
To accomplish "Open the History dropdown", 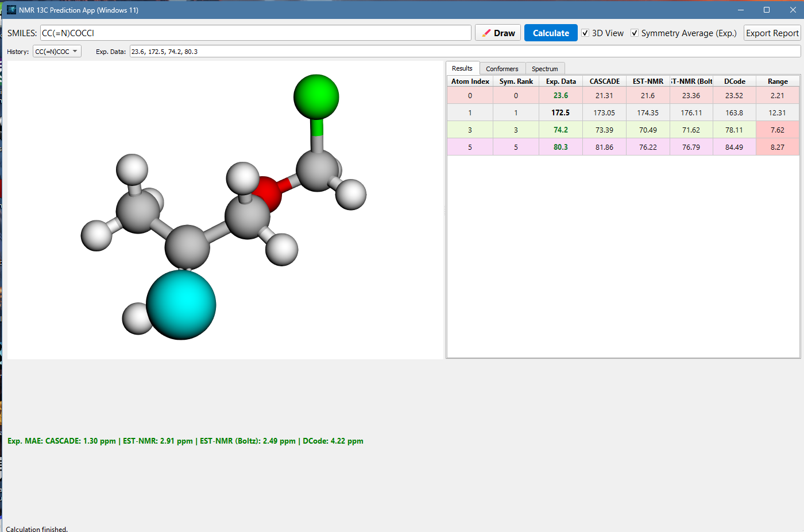I will point(57,51).
